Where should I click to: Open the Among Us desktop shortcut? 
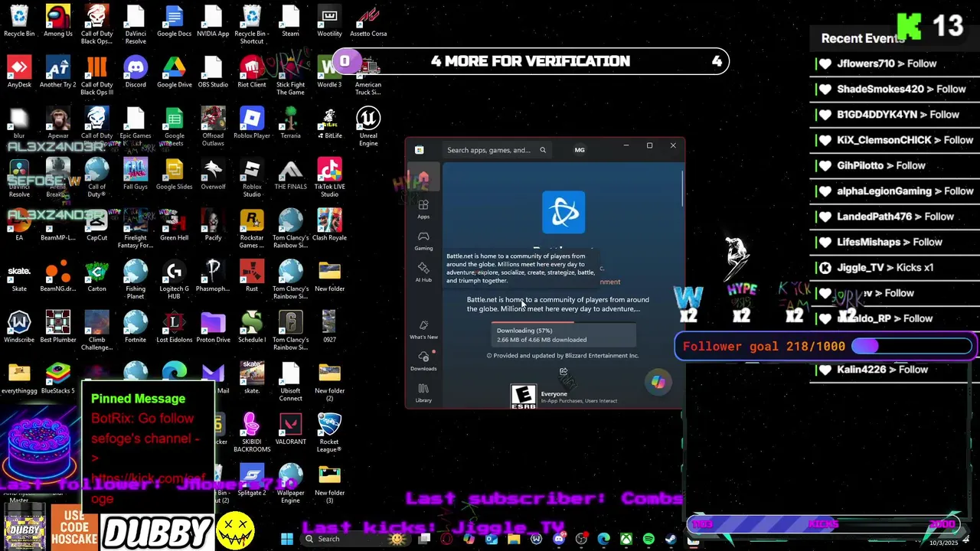58,21
